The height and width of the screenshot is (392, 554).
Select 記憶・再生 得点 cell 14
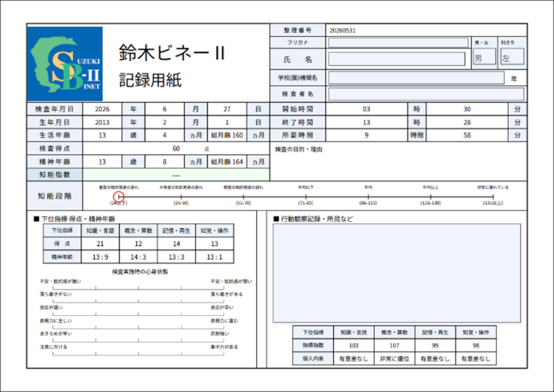177,244
